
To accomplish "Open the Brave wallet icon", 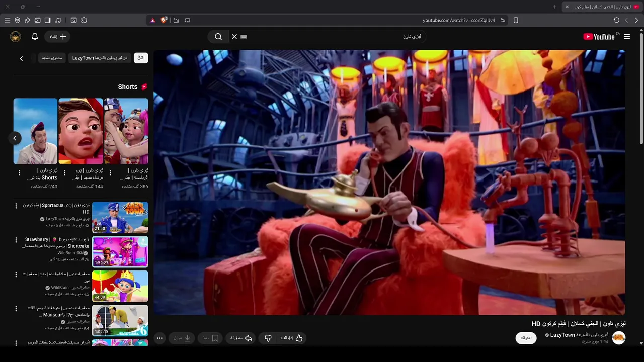I will click(37, 20).
